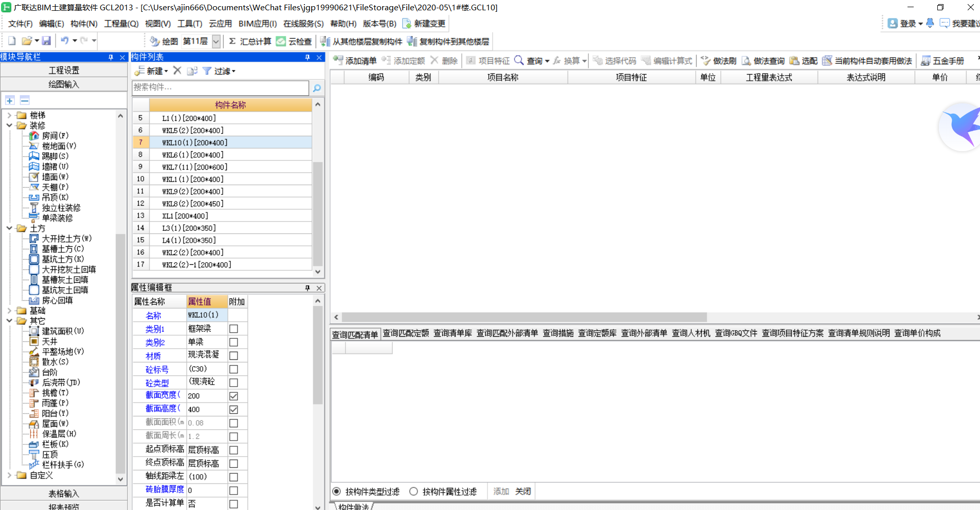Open the BIM应用(I) menu
Screen dimensions: 980x510
point(258,24)
